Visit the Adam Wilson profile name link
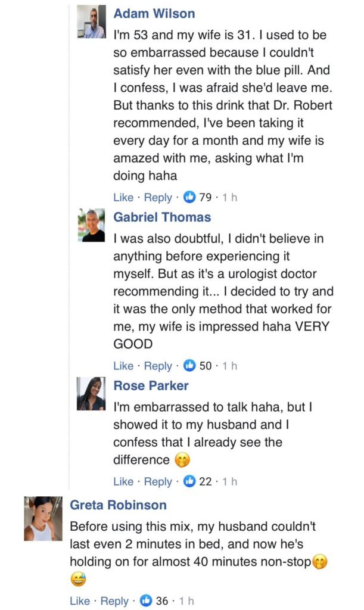This screenshot has width=364, height=610. (154, 13)
